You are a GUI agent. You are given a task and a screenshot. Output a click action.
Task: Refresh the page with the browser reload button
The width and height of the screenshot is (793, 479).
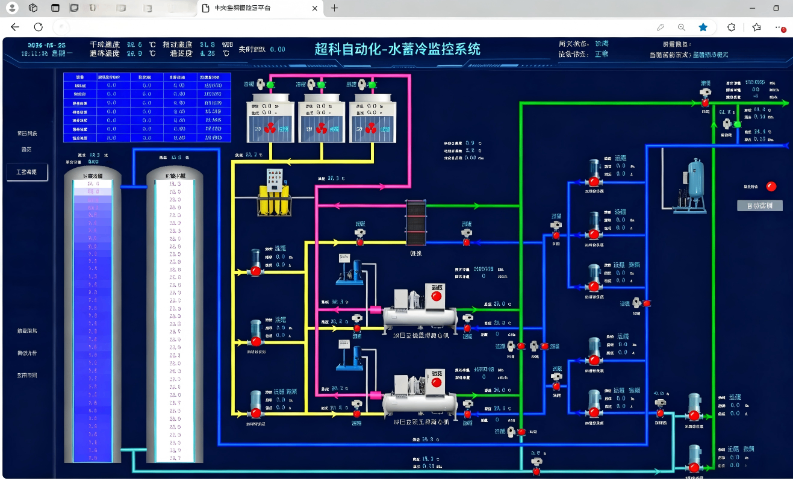click(38, 27)
